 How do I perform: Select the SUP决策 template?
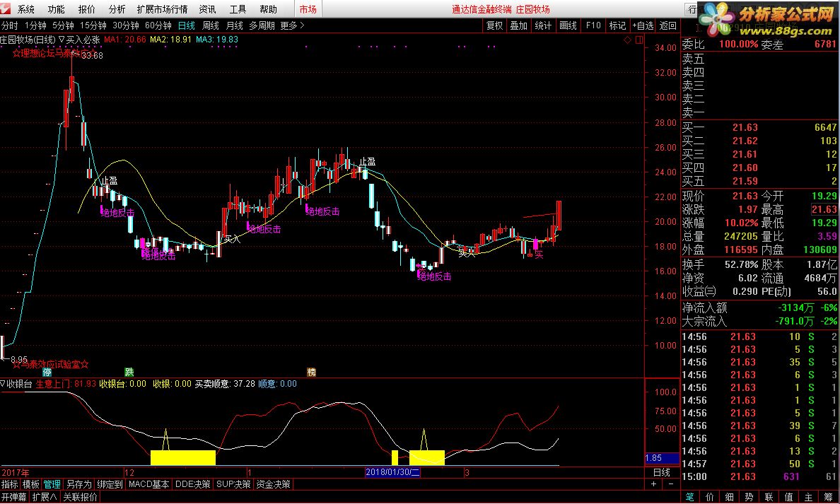tap(233, 484)
